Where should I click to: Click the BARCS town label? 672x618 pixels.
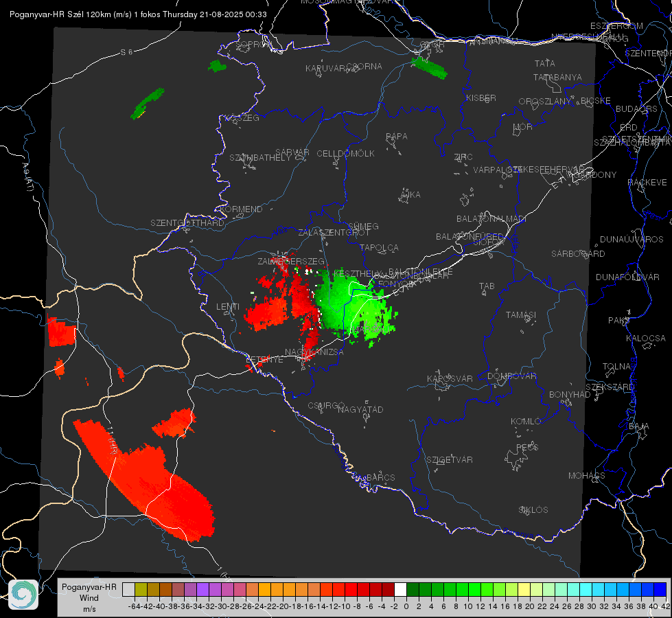click(x=380, y=477)
